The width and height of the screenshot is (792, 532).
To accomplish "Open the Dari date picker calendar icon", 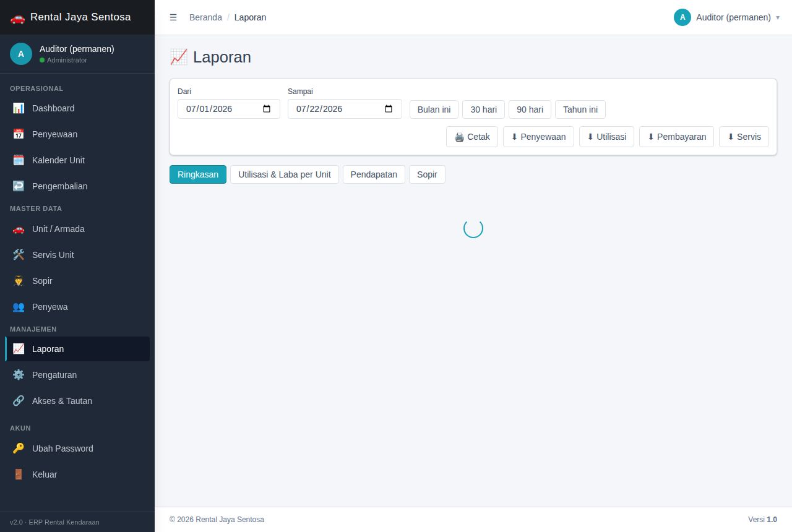I will [267, 109].
